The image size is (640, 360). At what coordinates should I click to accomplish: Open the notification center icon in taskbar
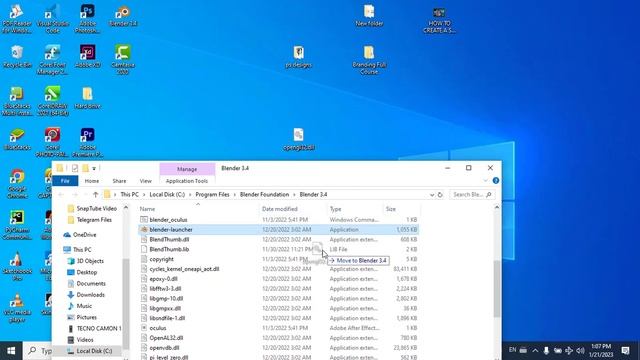click(x=625, y=350)
